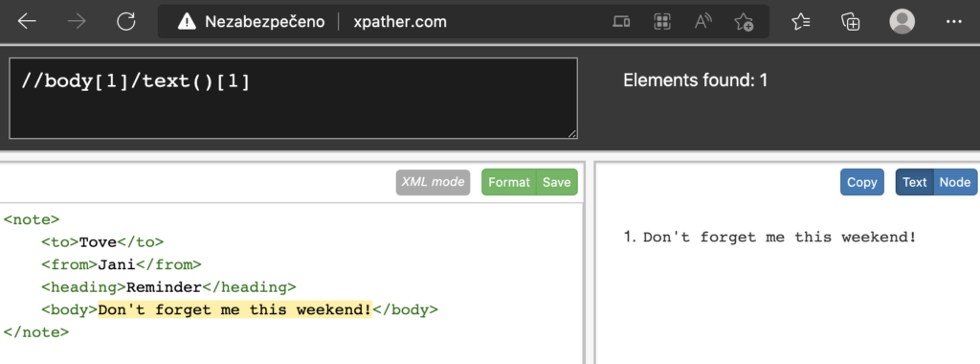This screenshot has width=980, height=364.
Task: Click inside the XPath expression input box
Action: [293, 99]
